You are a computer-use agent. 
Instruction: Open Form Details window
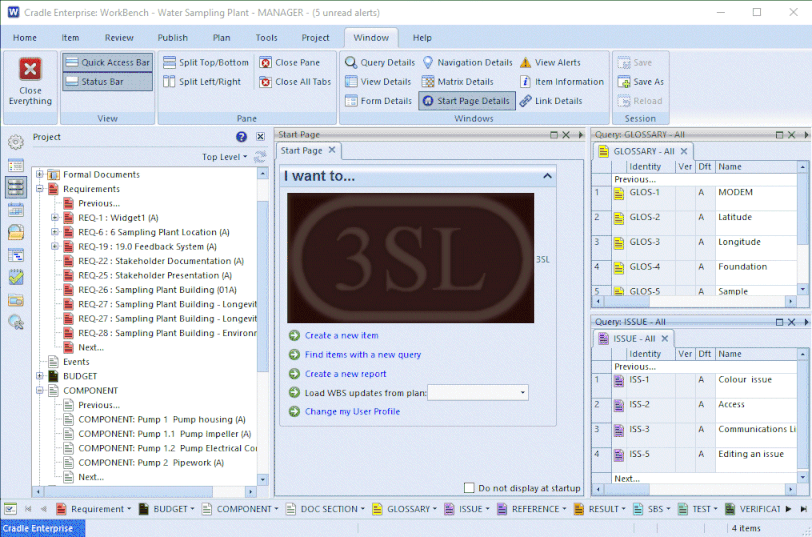pos(378,101)
